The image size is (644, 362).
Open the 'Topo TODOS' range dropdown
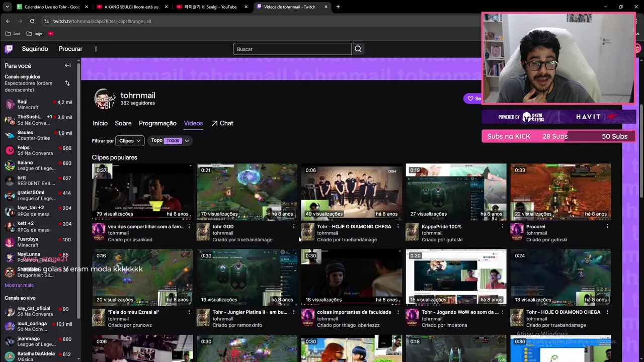click(170, 141)
